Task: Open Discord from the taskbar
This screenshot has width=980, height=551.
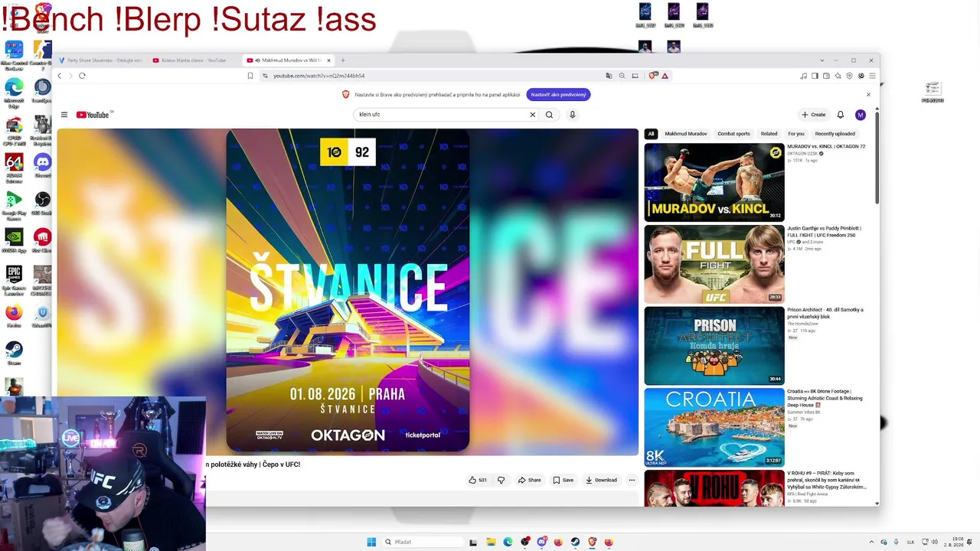Action: pyautogui.click(x=541, y=542)
